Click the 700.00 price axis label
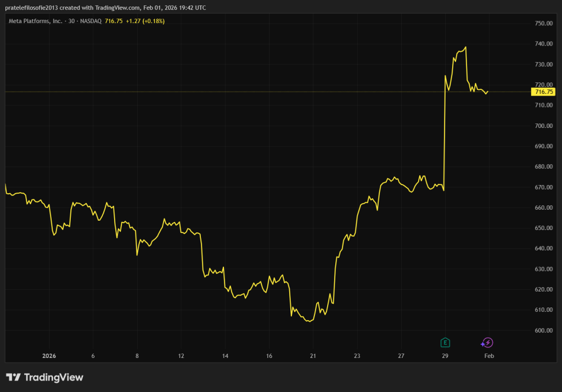 tap(543, 126)
